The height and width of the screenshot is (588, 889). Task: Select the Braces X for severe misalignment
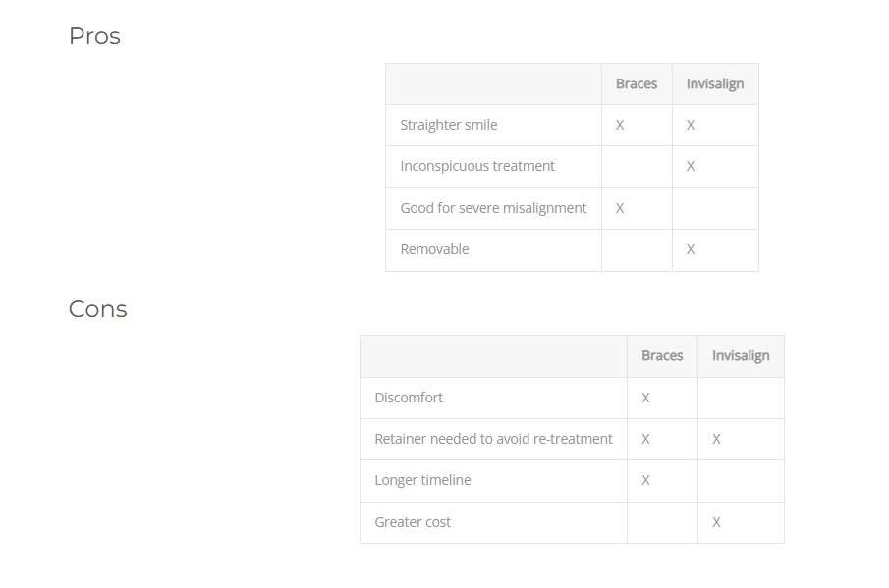620,208
